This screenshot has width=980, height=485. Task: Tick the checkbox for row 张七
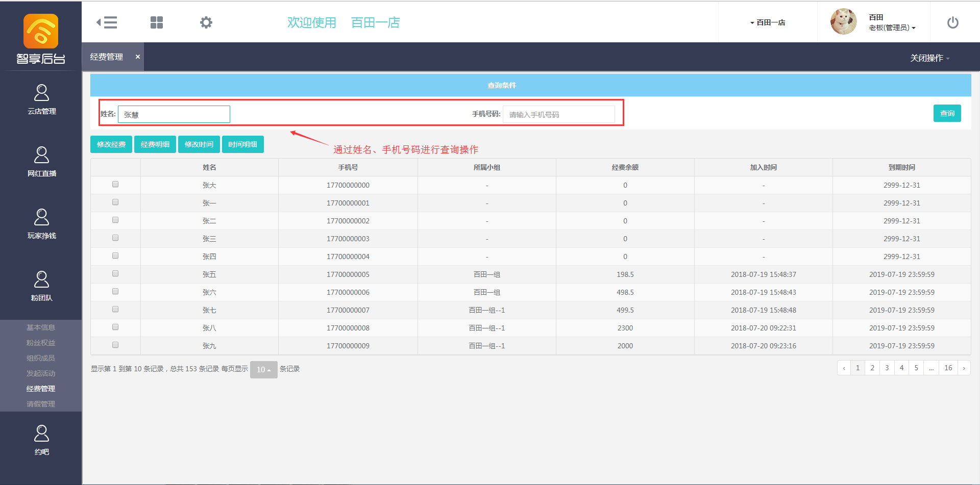[x=115, y=309]
